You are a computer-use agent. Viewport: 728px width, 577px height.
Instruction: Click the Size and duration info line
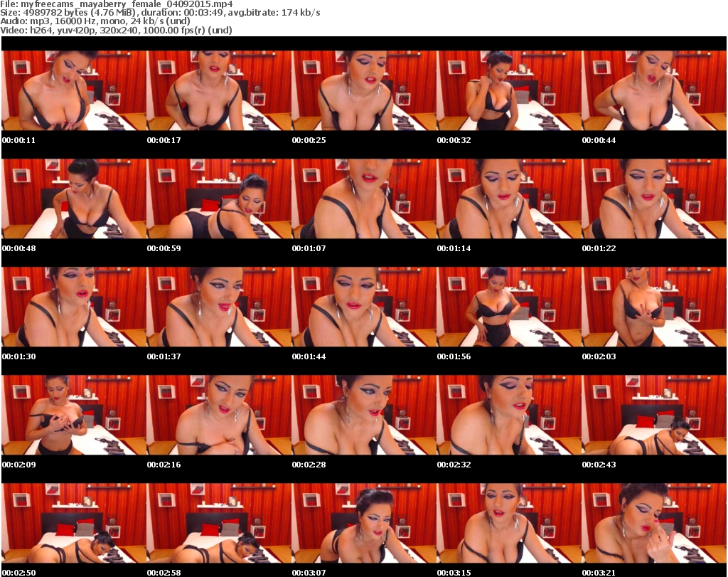click(x=160, y=13)
